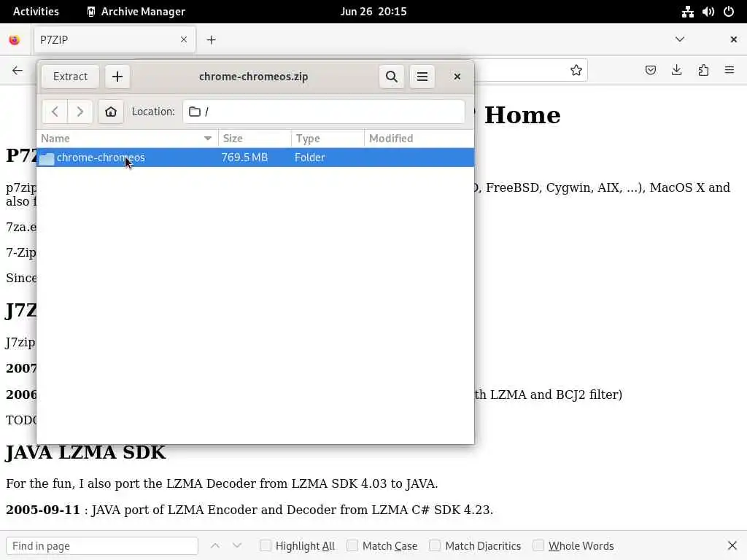The image size is (747, 560).
Task: Open the clock showing Jun 26 20:15
Action: point(373,12)
